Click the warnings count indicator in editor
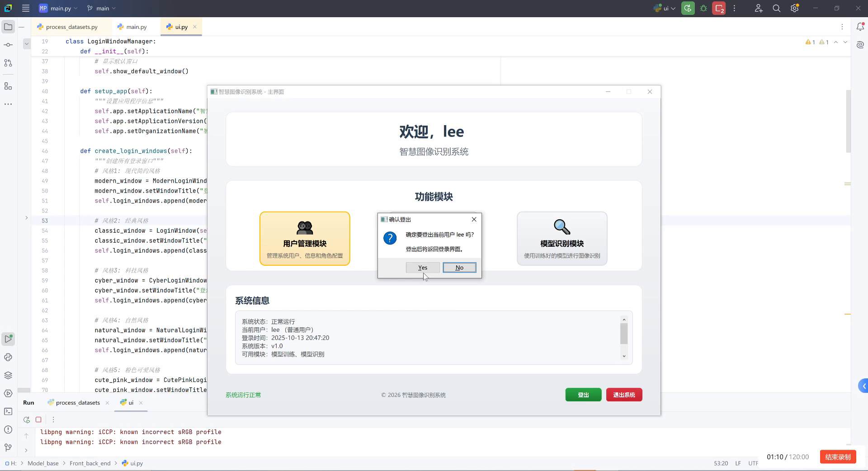868x471 pixels. pyautogui.click(x=817, y=42)
